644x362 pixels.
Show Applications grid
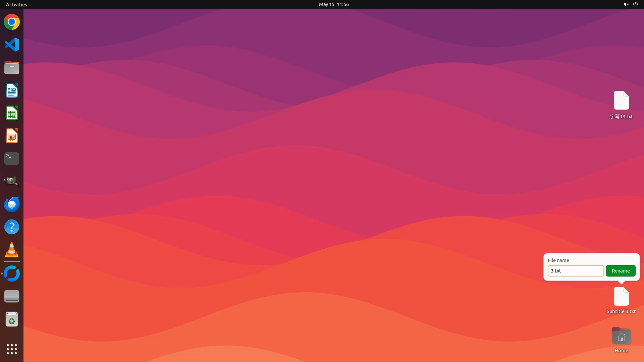coord(12,349)
